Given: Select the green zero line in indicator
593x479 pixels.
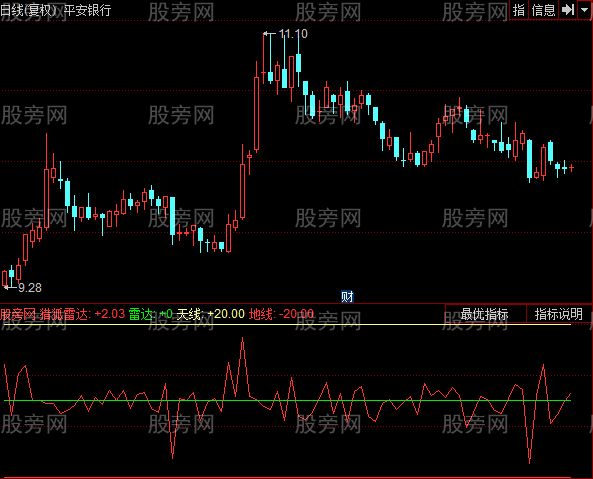Looking at the screenshot, I should (x=287, y=400).
